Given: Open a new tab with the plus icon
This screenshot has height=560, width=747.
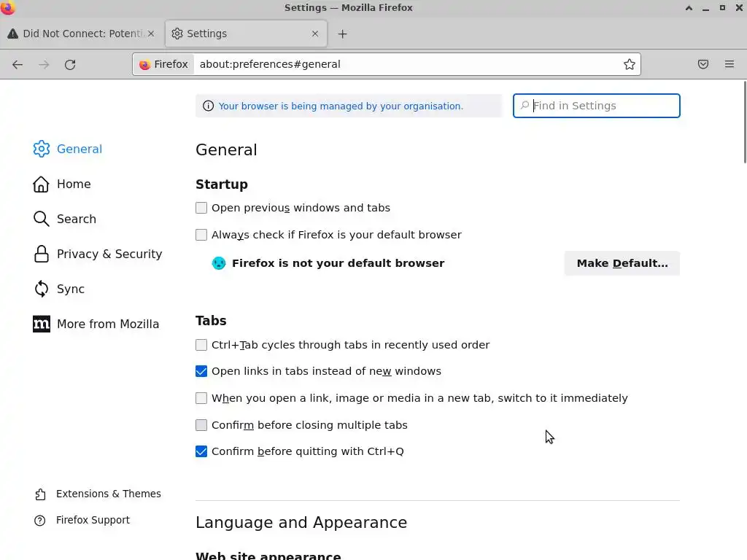Looking at the screenshot, I should [343, 34].
